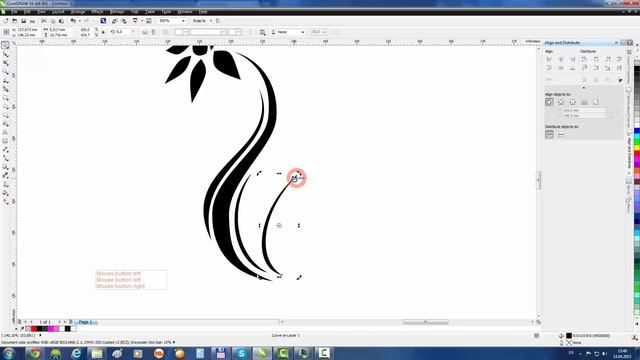640x360 pixels.
Task: Collapse the align options expander arrow
Action: coord(584,88)
